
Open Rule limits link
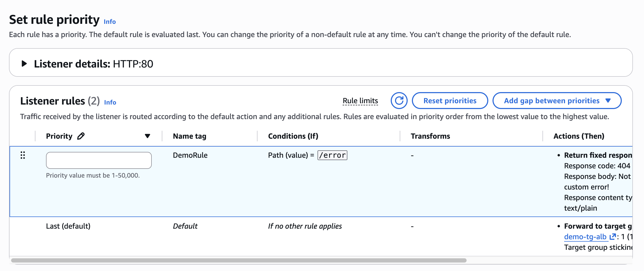(x=360, y=101)
